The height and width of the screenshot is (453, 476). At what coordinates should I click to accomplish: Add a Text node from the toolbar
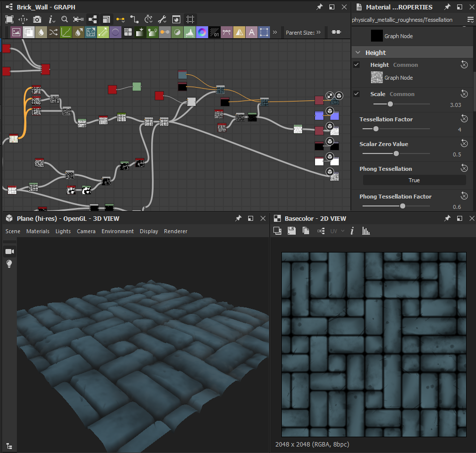tap(252, 32)
